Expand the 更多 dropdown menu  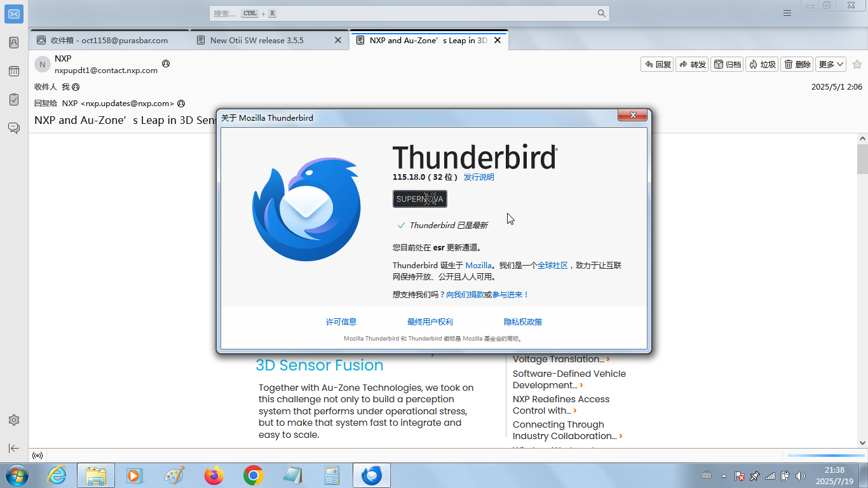(831, 64)
